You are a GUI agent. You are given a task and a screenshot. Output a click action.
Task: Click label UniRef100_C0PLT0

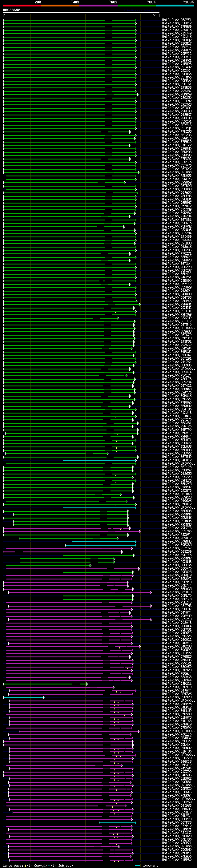pyautogui.click(x=177, y=595)
